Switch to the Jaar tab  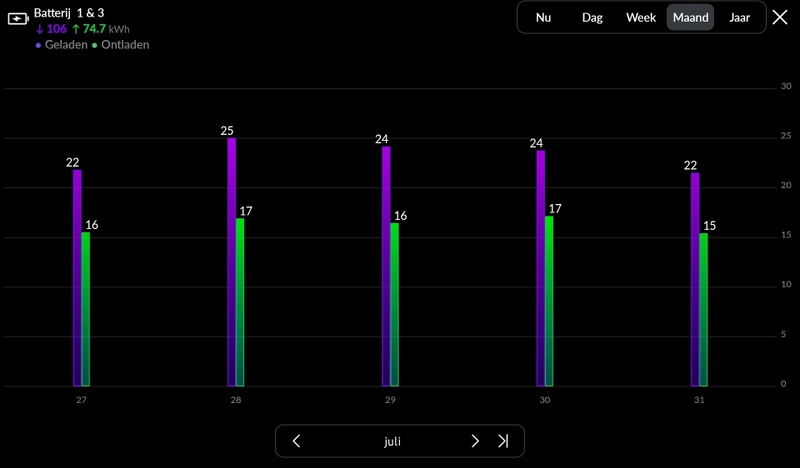pyautogui.click(x=739, y=17)
